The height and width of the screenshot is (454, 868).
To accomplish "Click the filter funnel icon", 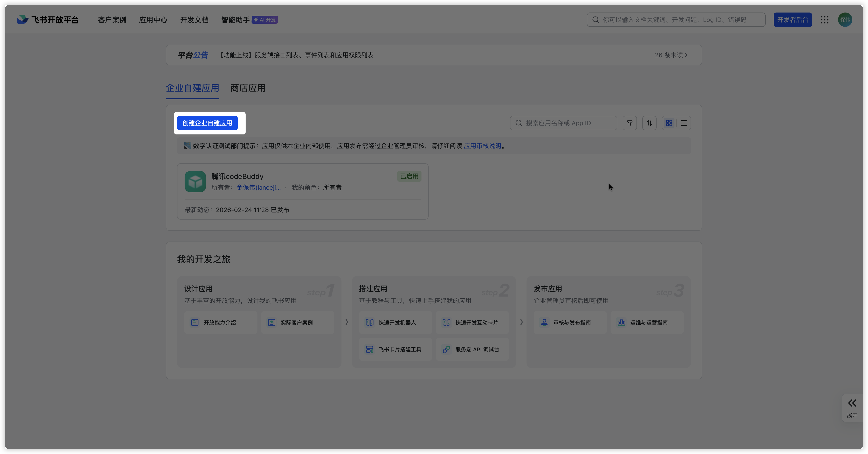I will (630, 123).
